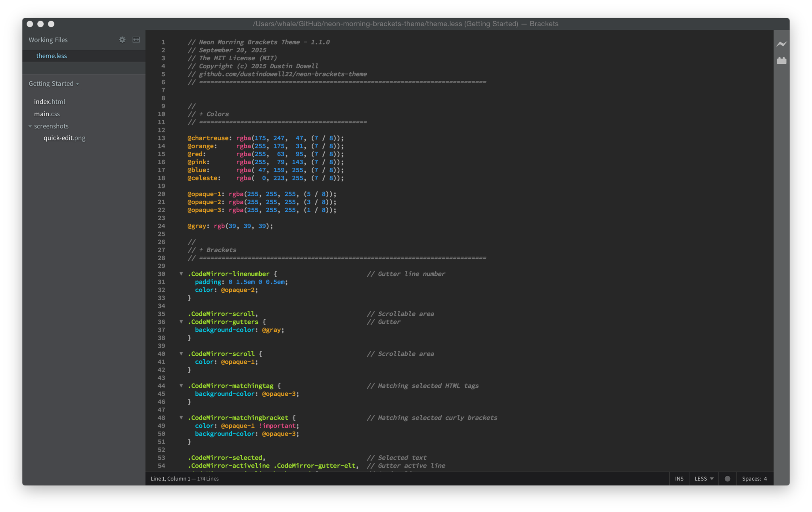Open the Getting Started project dropdown

pyautogui.click(x=54, y=84)
